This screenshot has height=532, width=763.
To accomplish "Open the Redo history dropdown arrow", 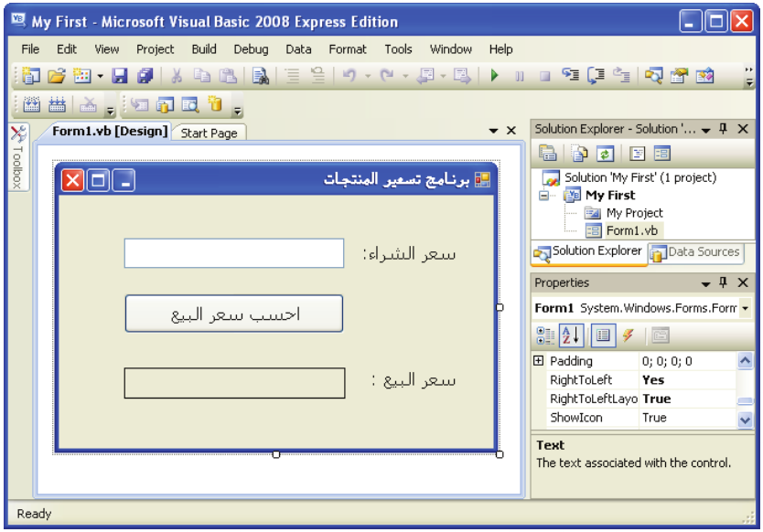I will (405, 76).
